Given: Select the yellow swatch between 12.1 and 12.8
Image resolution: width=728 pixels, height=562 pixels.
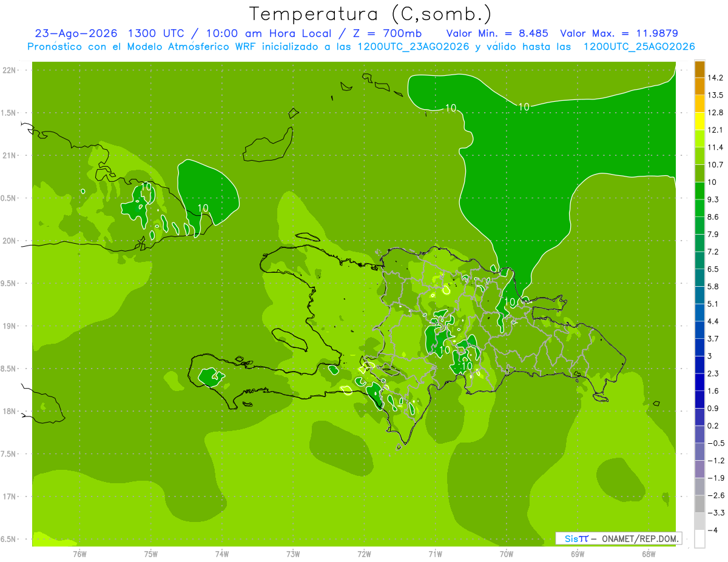Looking at the screenshot, I should 699,121.
